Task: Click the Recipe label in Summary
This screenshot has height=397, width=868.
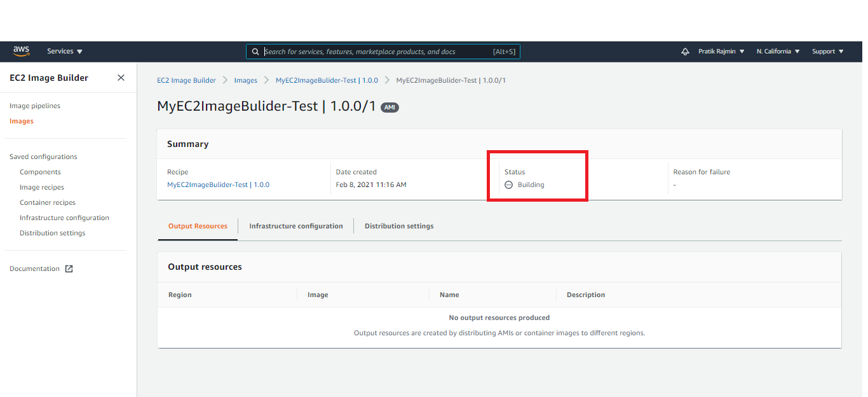Action: click(177, 172)
